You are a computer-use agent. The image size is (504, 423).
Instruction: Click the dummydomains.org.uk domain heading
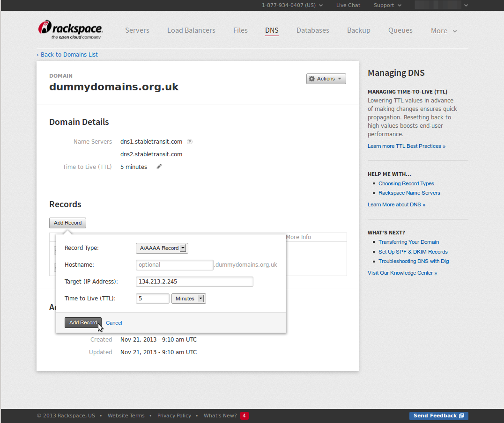(x=114, y=87)
